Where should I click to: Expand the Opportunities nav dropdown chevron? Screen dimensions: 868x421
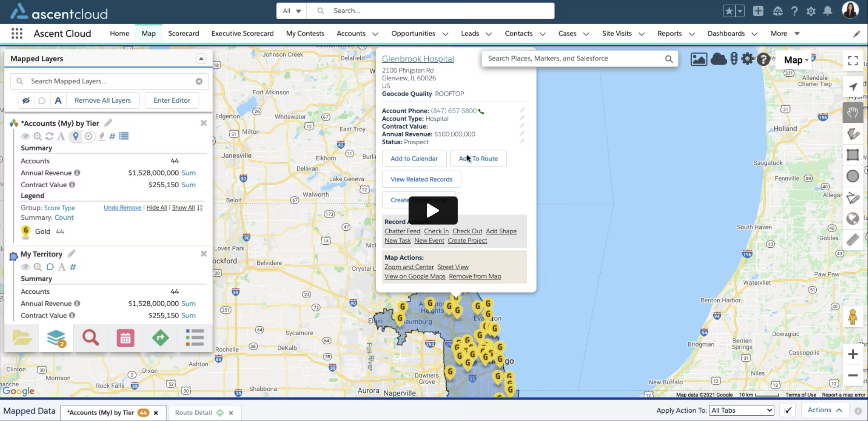445,34
